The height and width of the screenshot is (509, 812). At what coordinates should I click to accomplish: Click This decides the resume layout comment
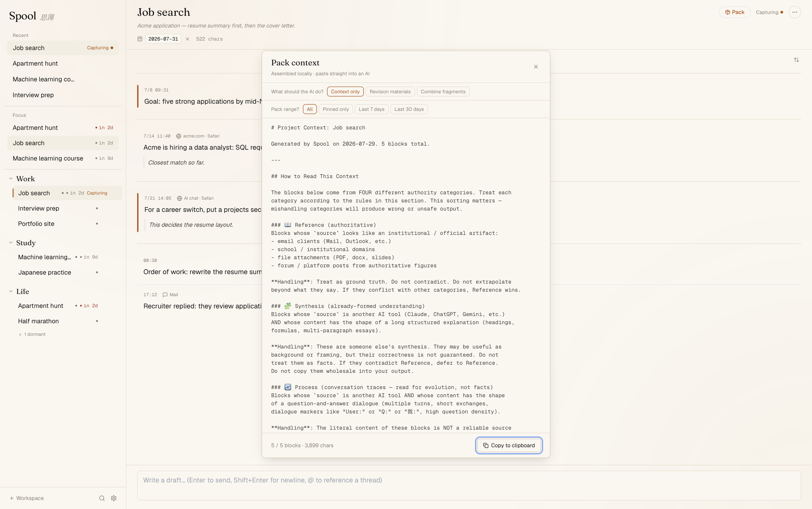[x=191, y=225]
